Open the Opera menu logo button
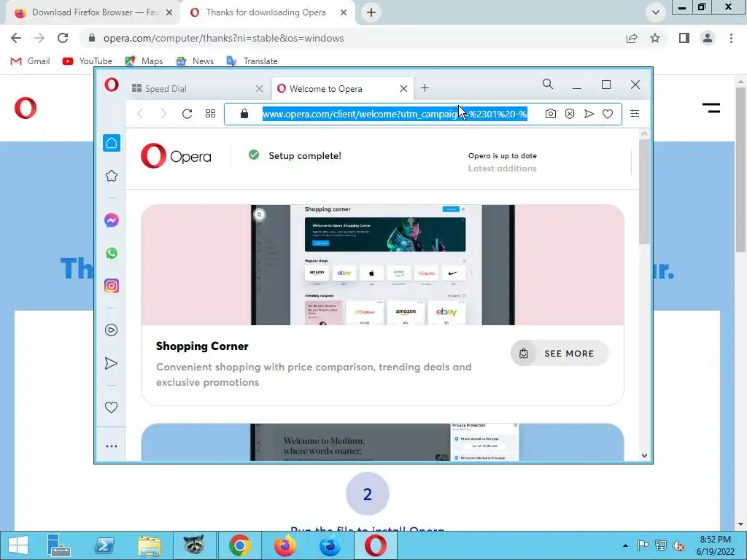Screen dimensions: 747x560 [112, 85]
